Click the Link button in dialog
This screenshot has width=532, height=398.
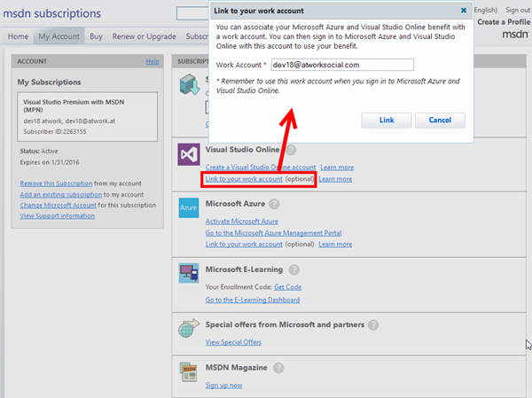pyautogui.click(x=387, y=121)
